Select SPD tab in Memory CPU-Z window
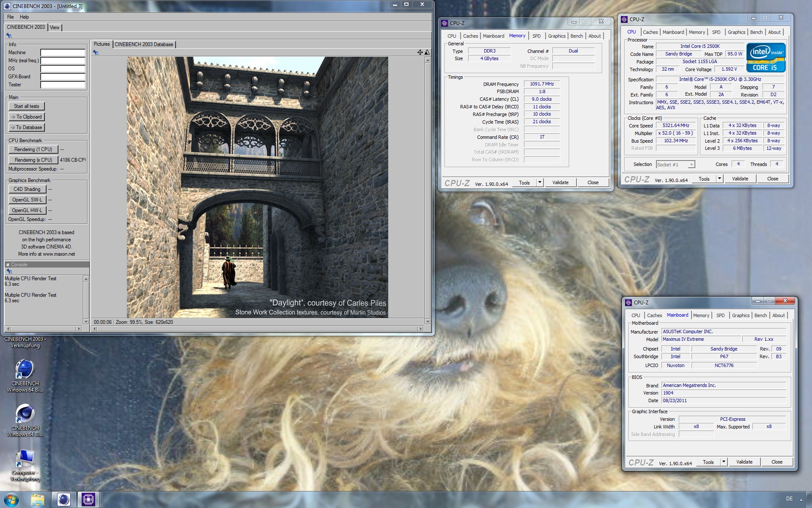The width and height of the screenshot is (812, 508). pyautogui.click(x=536, y=36)
